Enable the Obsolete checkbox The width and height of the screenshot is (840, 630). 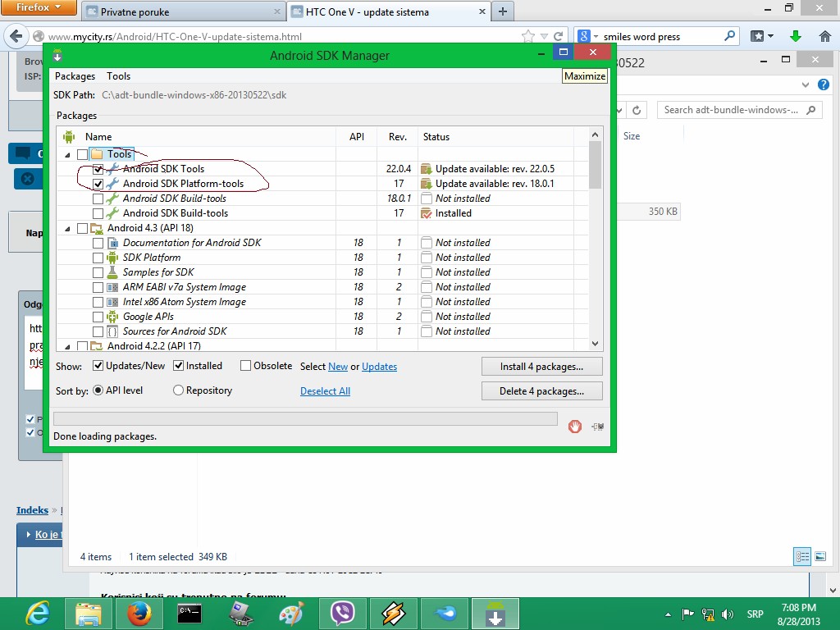point(245,366)
